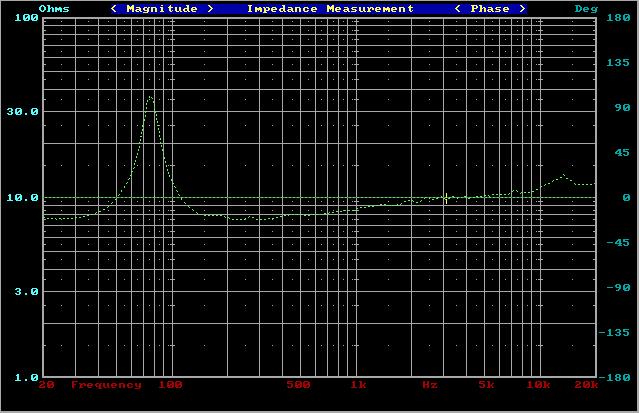The image size is (639, 413).
Task: Click the yellow cursor marker on curve
Action: pos(446,198)
